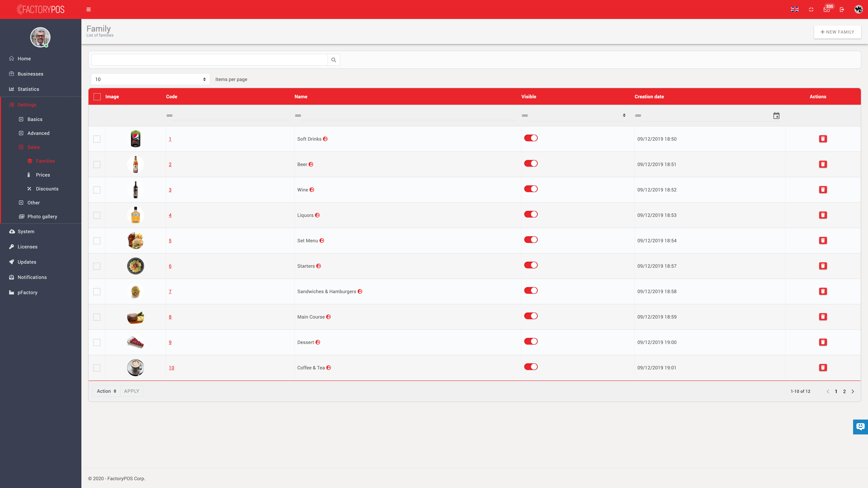This screenshot has height=488, width=868.
Task: Click the red icon next to Soft Drinks name
Action: 325,139
